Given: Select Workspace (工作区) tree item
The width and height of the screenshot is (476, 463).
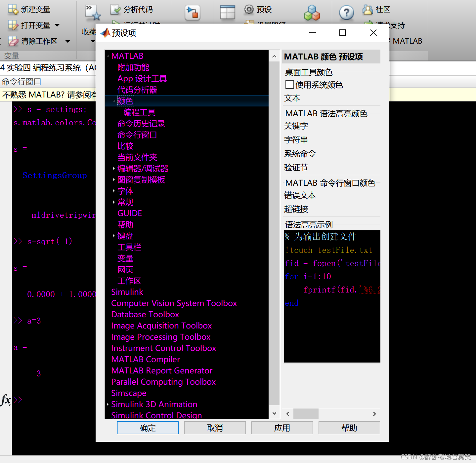Looking at the screenshot, I should coord(129,281).
